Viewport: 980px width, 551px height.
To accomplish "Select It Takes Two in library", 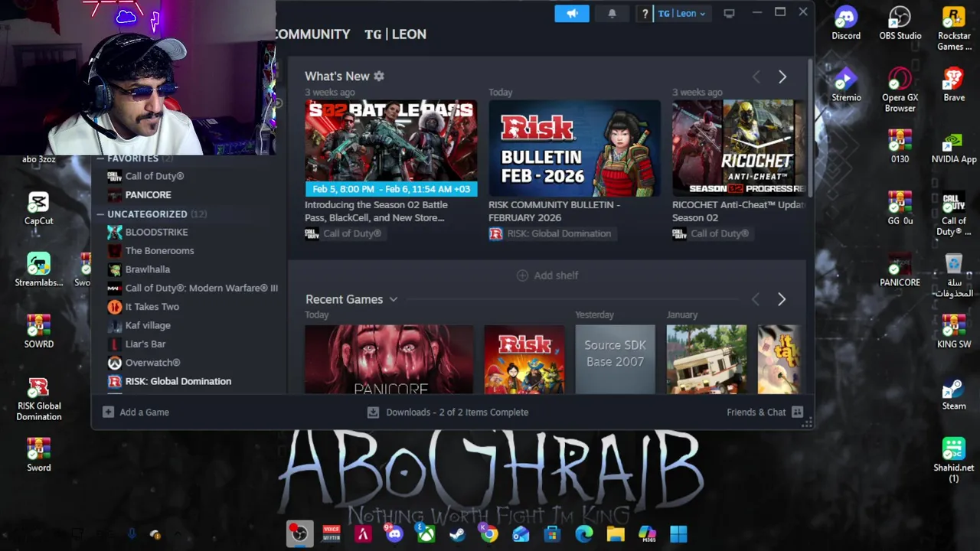I will (x=152, y=307).
